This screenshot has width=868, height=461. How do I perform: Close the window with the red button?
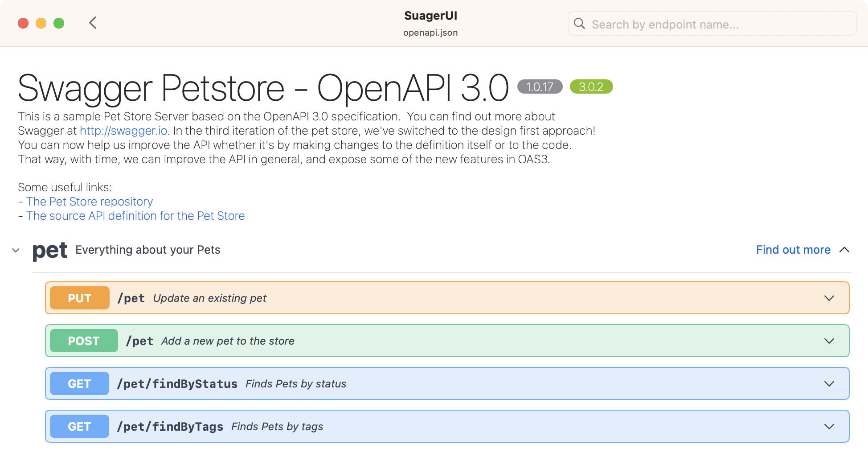pyautogui.click(x=23, y=23)
